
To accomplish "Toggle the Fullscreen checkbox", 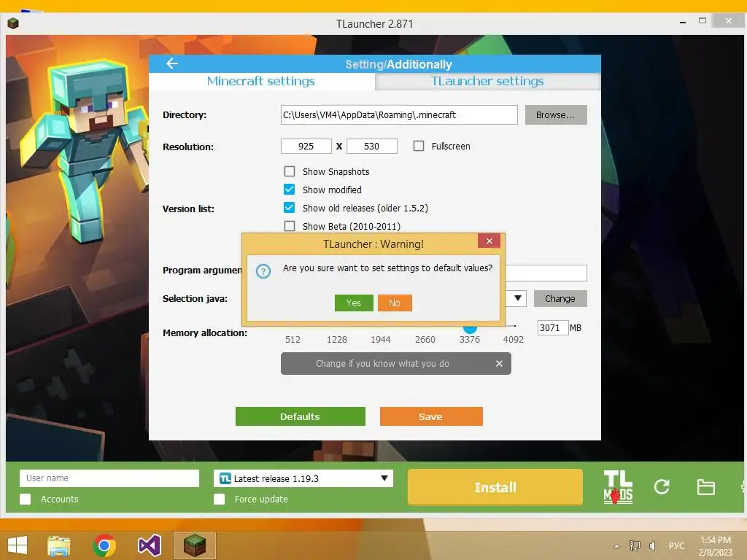I will (418, 146).
